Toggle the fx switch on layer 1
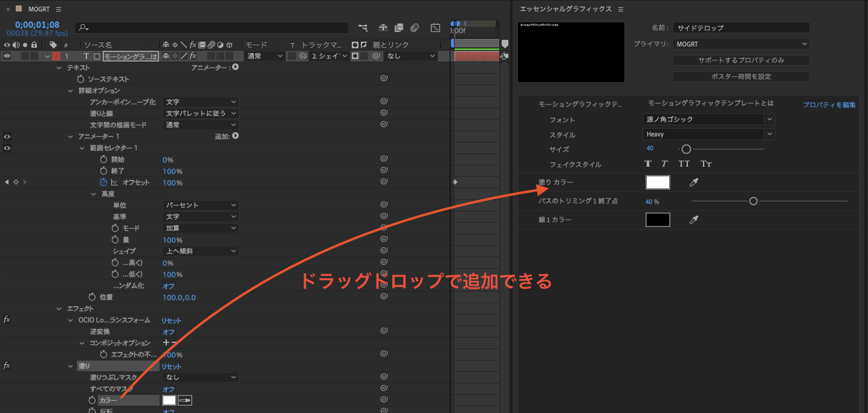Image resolution: width=868 pixels, height=413 pixels. [x=193, y=56]
